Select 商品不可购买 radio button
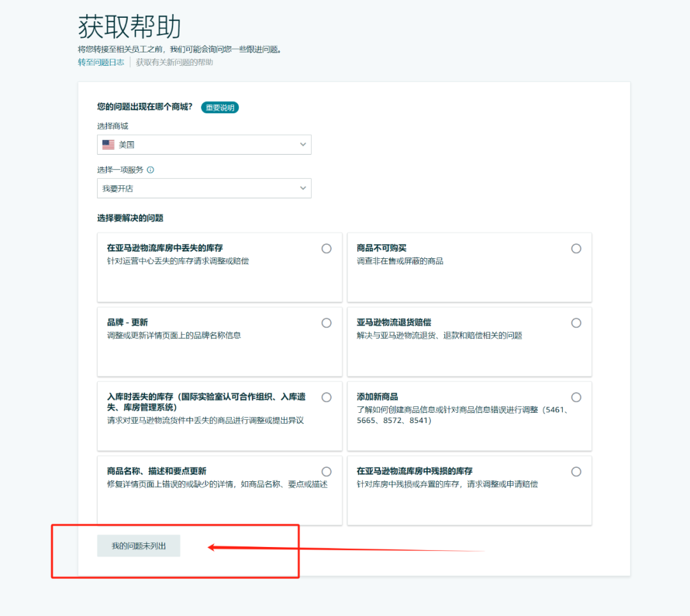Screen dimensions: 690x616 576,248
